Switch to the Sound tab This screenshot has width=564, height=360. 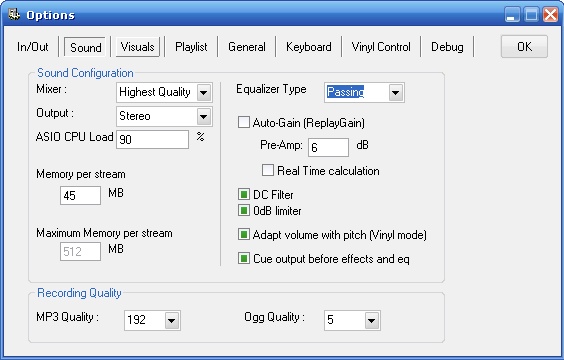click(85, 47)
